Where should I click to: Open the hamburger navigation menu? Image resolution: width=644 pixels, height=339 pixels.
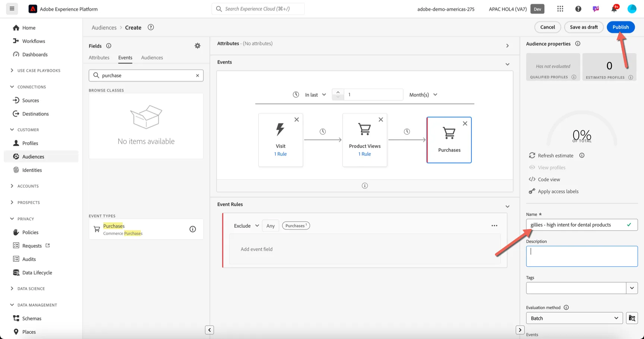tap(12, 9)
